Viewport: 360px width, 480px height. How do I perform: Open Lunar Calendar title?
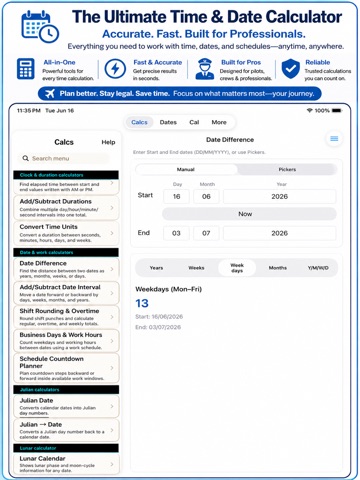pos(42,458)
